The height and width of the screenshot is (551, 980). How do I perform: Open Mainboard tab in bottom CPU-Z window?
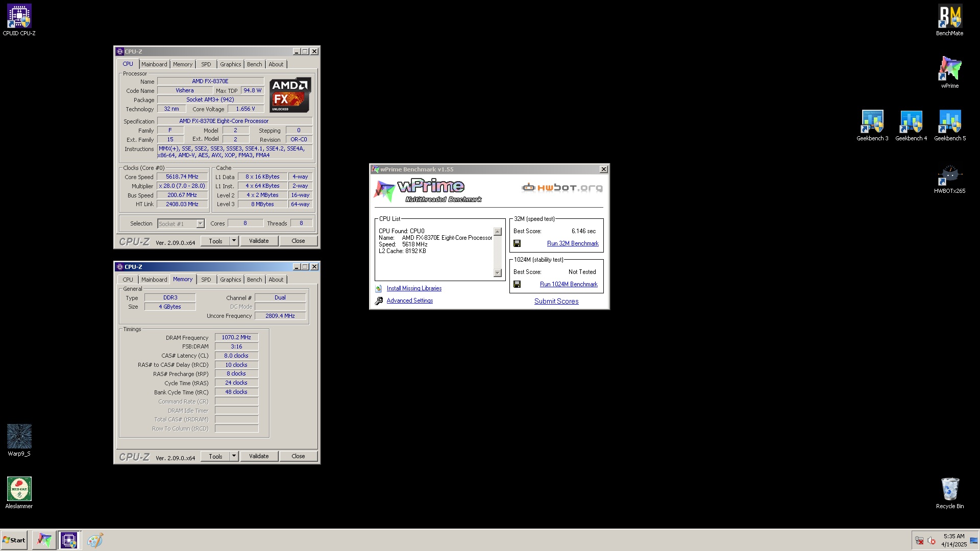[154, 280]
